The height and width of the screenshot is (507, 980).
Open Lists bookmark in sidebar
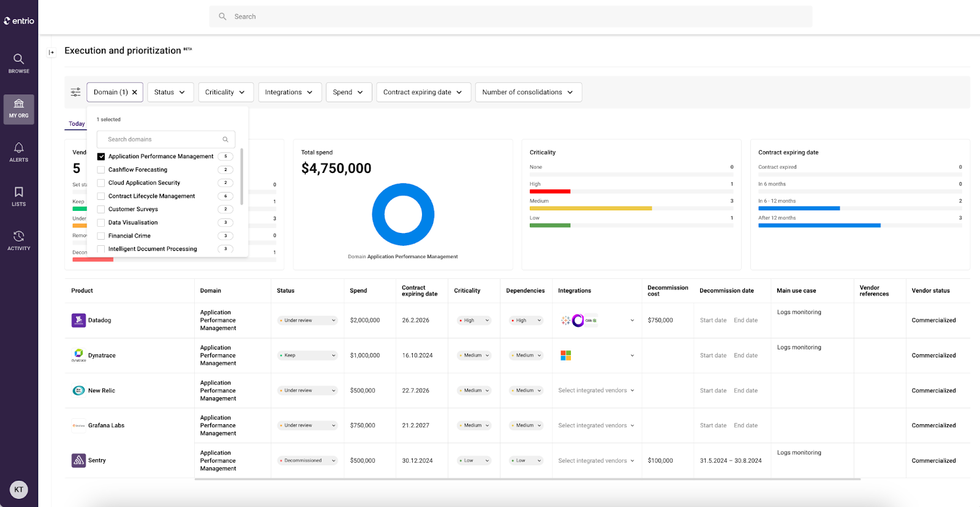coord(19,196)
